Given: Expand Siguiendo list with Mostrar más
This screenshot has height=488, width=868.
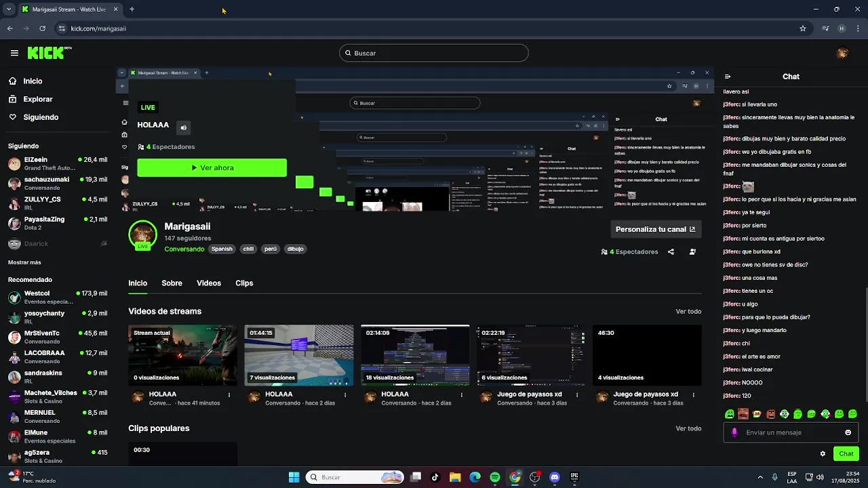Looking at the screenshot, I should [x=24, y=262].
